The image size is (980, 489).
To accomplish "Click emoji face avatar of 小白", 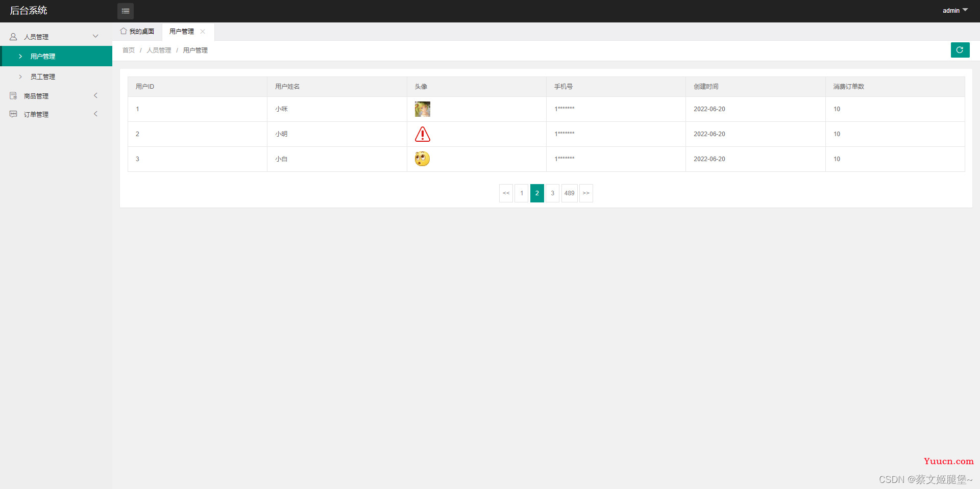I will pyautogui.click(x=422, y=159).
